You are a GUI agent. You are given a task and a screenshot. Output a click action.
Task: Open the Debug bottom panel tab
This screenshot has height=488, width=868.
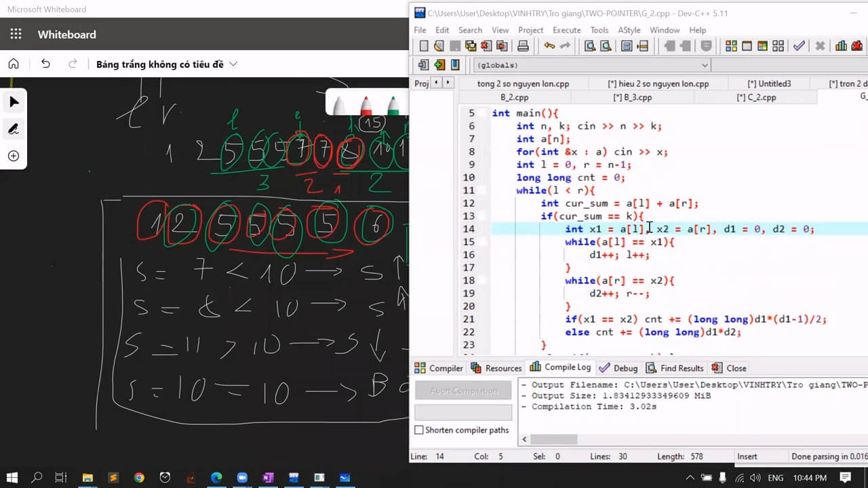[x=618, y=368]
